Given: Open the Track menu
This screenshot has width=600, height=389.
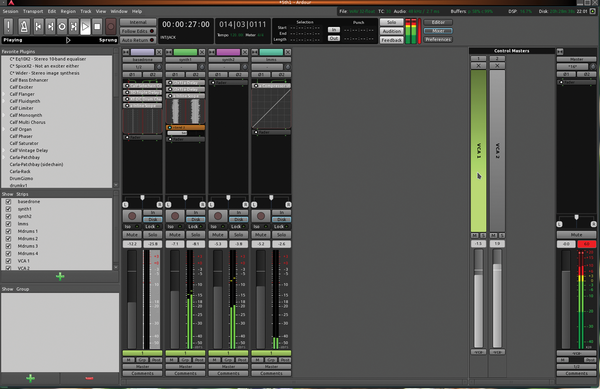Looking at the screenshot, I should (x=86, y=11).
